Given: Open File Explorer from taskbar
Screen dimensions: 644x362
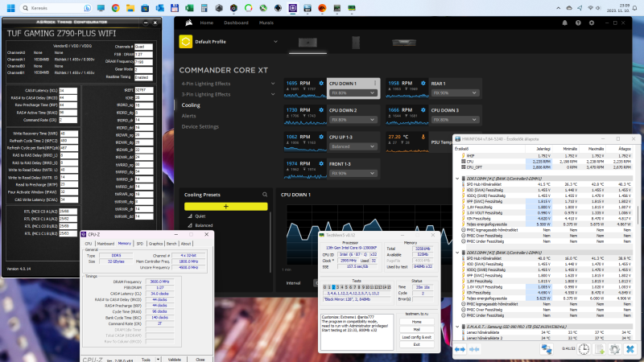Looking at the screenshot, I should click(130, 8).
